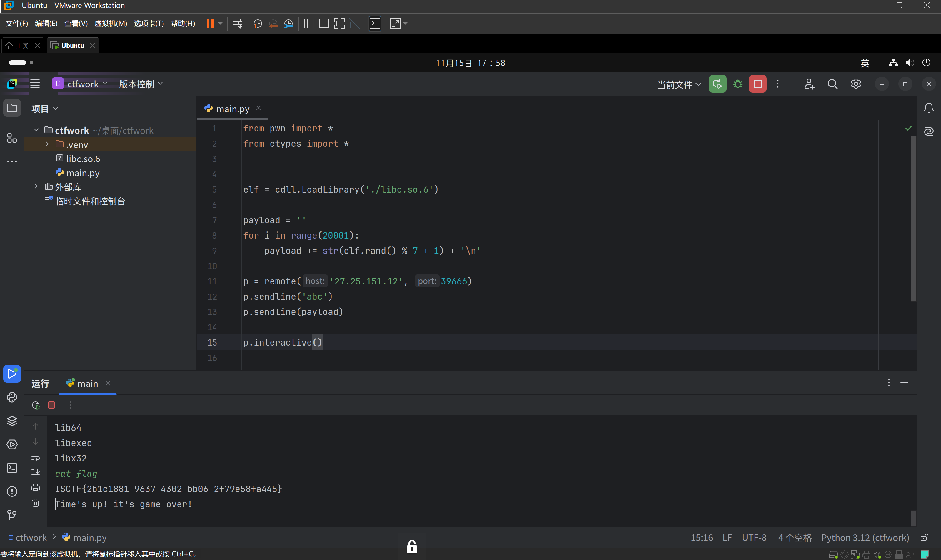Open the Problems tool window
Viewport: 941px width, 560px height.
click(12, 491)
